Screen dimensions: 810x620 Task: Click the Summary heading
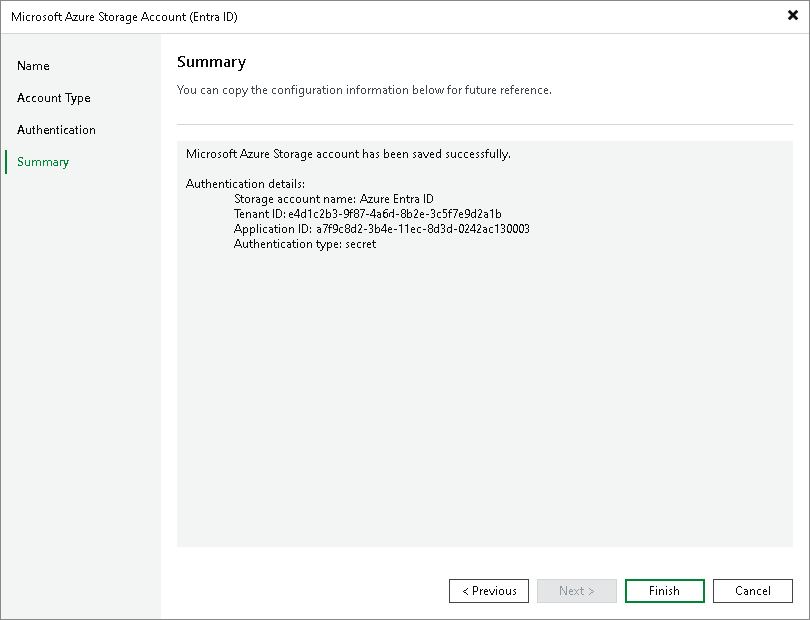211,62
